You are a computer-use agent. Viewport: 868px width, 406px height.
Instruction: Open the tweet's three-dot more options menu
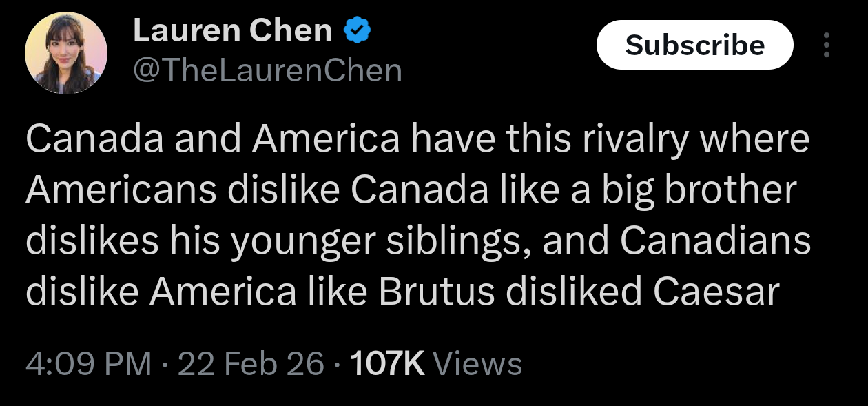tap(827, 45)
